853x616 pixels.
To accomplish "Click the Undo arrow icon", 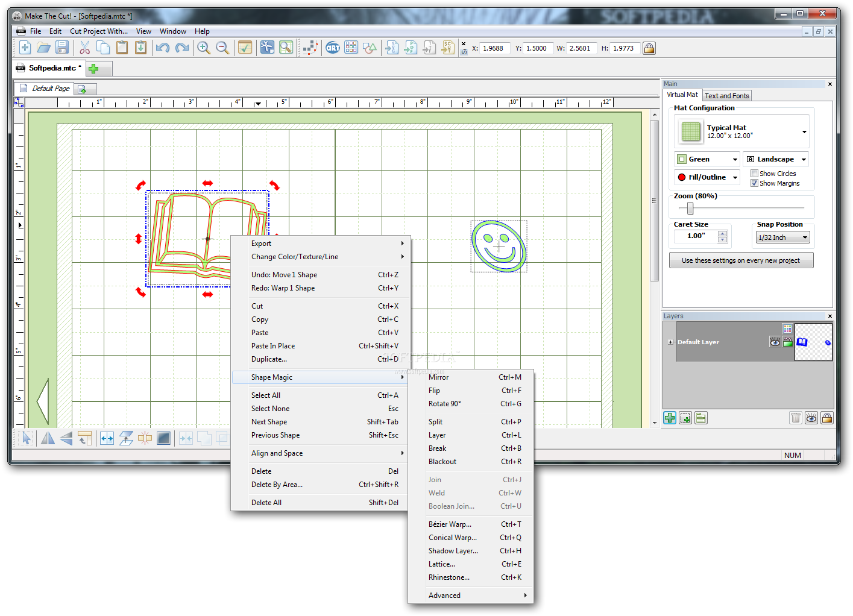I will click(163, 48).
